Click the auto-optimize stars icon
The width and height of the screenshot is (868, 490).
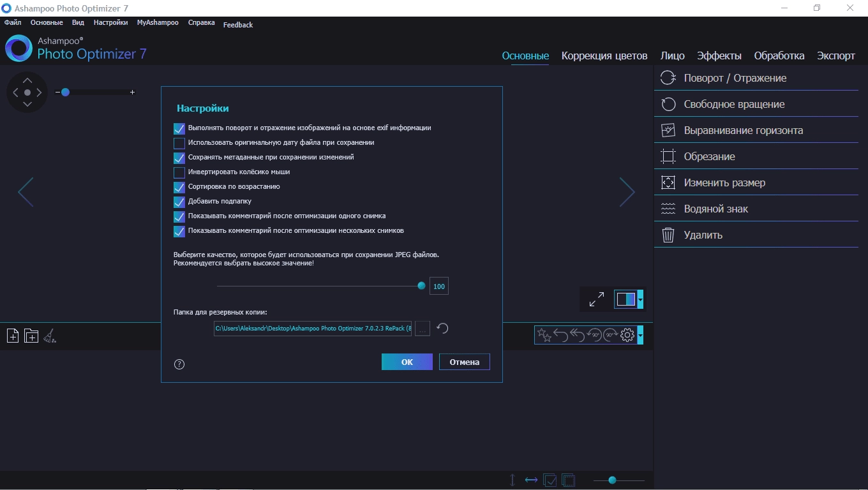coord(544,335)
